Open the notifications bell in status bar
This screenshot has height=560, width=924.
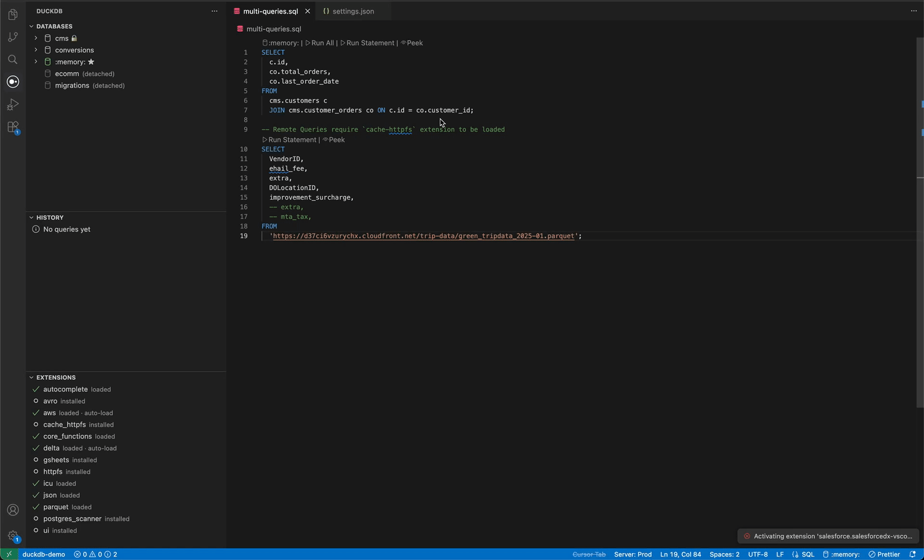click(912, 554)
